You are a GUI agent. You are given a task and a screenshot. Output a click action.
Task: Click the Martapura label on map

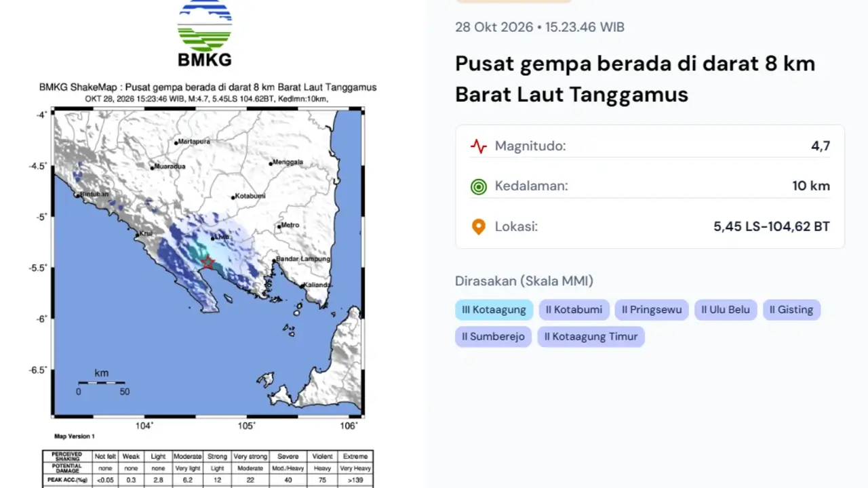[x=194, y=142]
